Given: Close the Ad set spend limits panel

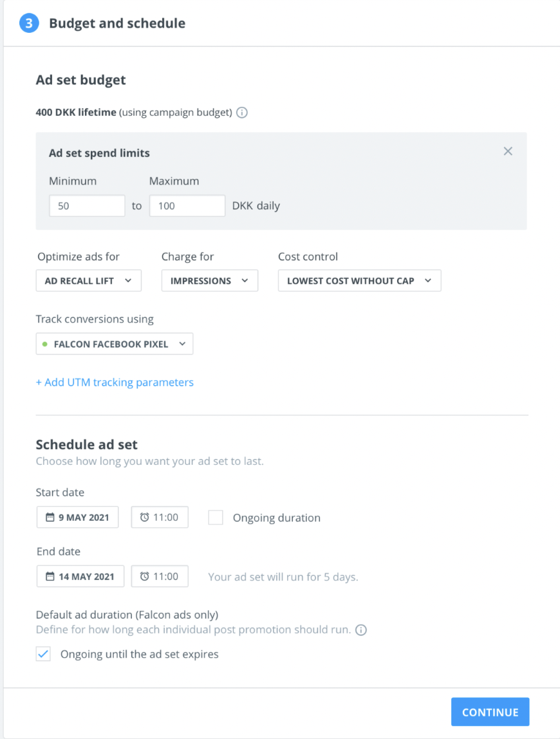Looking at the screenshot, I should (x=508, y=151).
